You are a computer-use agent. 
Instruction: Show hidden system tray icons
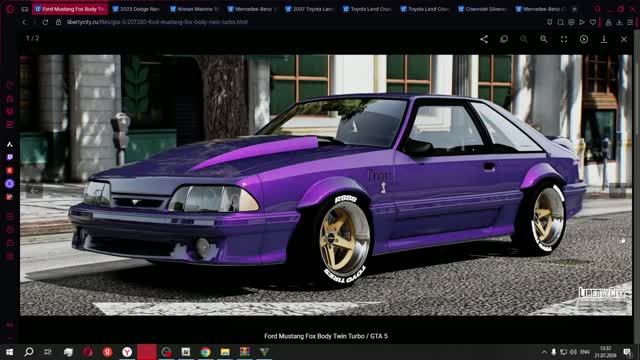tap(544, 352)
